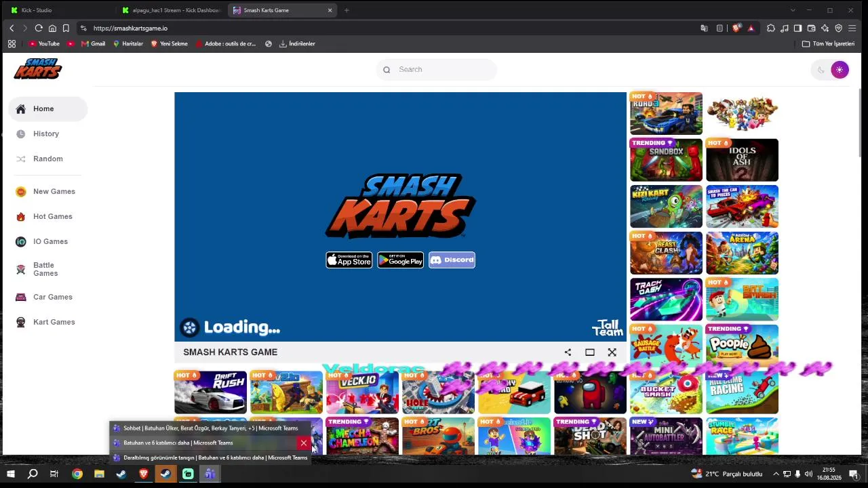Image resolution: width=868 pixels, height=488 pixels.
Task: Open the browser home page
Action: point(52,28)
